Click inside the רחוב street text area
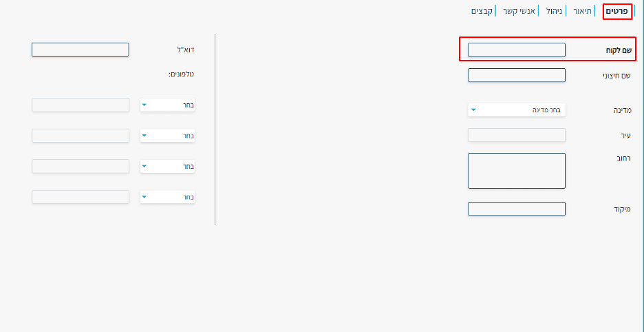644x332 pixels. (517, 171)
